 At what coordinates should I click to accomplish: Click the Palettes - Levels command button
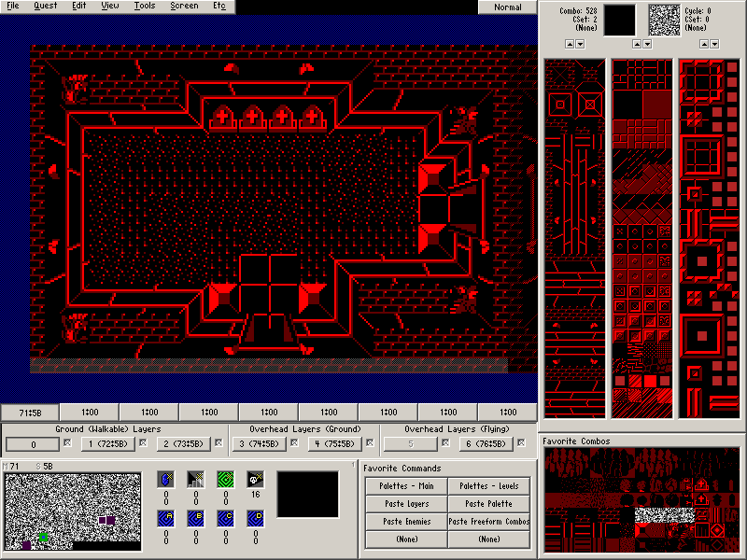pos(488,486)
